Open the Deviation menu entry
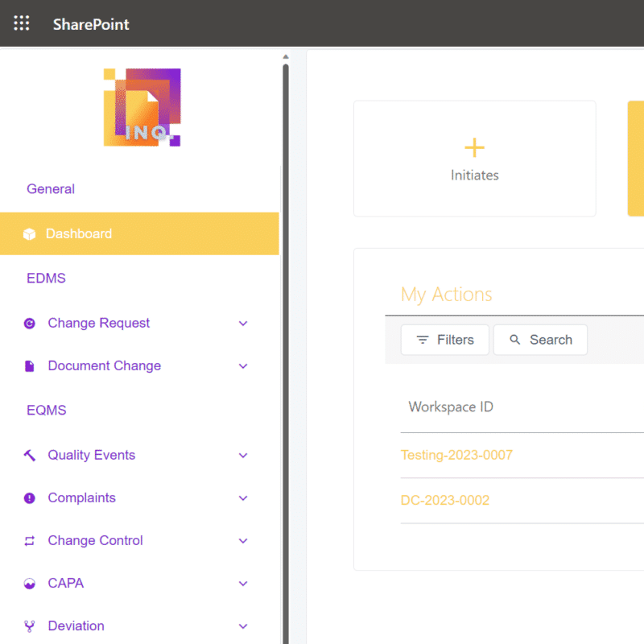 coord(139,626)
